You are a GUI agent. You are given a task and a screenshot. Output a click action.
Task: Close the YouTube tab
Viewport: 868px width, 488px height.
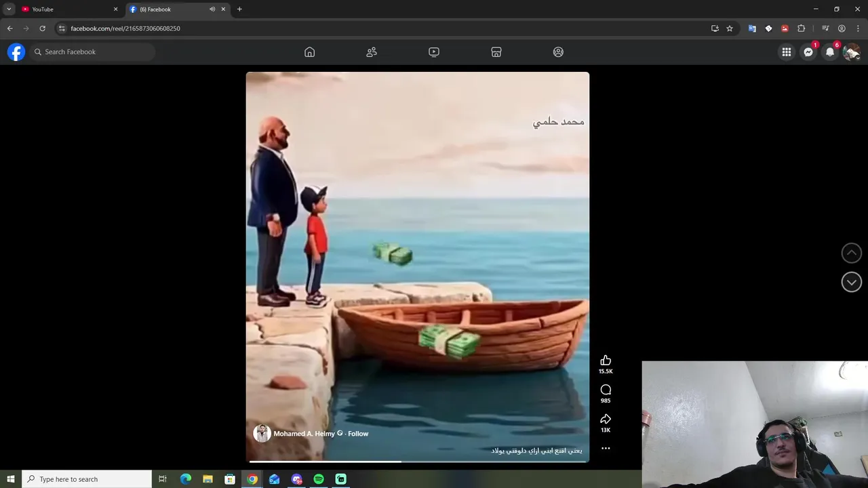point(115,9)
